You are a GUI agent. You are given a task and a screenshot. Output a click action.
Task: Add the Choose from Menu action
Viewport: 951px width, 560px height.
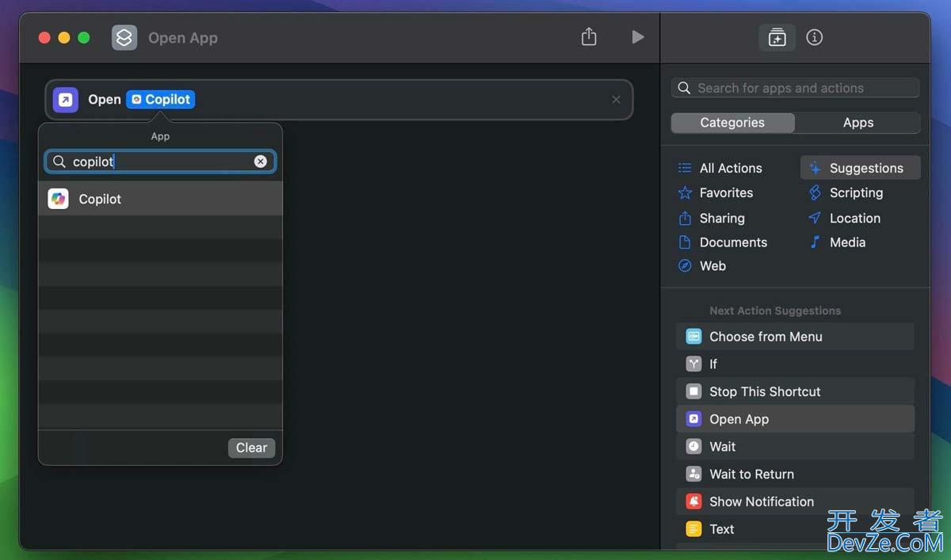pyautogui.click(x=795, y=337)
